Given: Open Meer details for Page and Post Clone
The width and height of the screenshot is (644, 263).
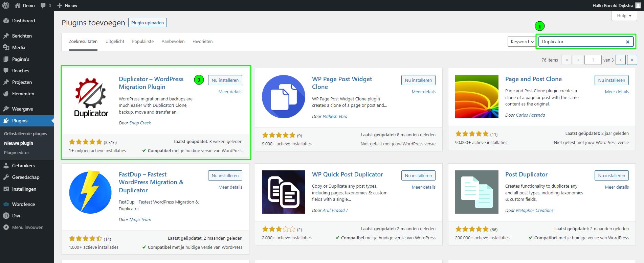Looking at the screenshot, I should 617,92.
